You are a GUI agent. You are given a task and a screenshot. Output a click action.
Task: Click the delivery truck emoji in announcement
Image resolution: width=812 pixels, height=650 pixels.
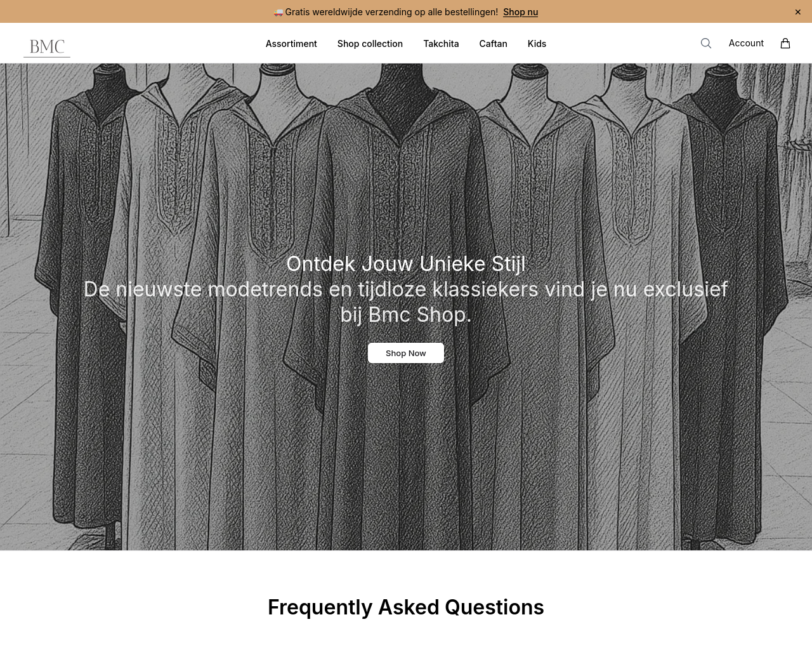click(278, 12)
